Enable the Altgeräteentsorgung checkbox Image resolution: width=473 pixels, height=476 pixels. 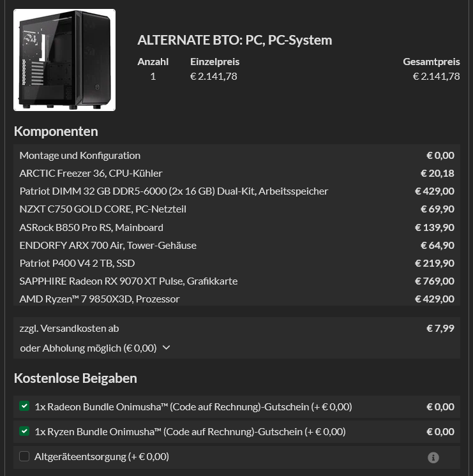[24, 456]
